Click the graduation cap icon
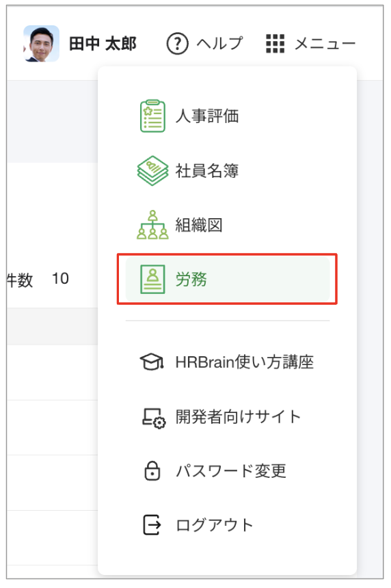Image resolution: width=391 pixels, height=588 pixels. click(x=152, y=362)
